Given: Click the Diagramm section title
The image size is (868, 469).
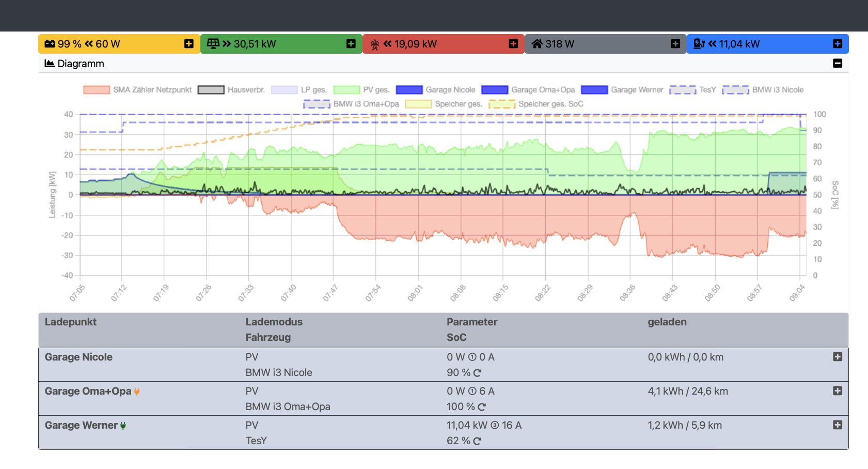Looking at the screenshot, I should tap(81, 64).
